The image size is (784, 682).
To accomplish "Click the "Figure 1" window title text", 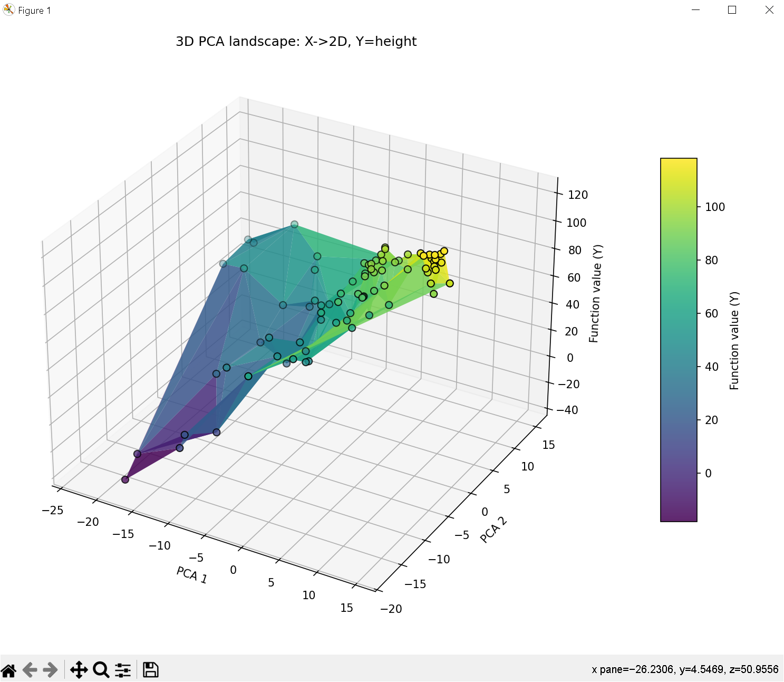I will point(34,11).
